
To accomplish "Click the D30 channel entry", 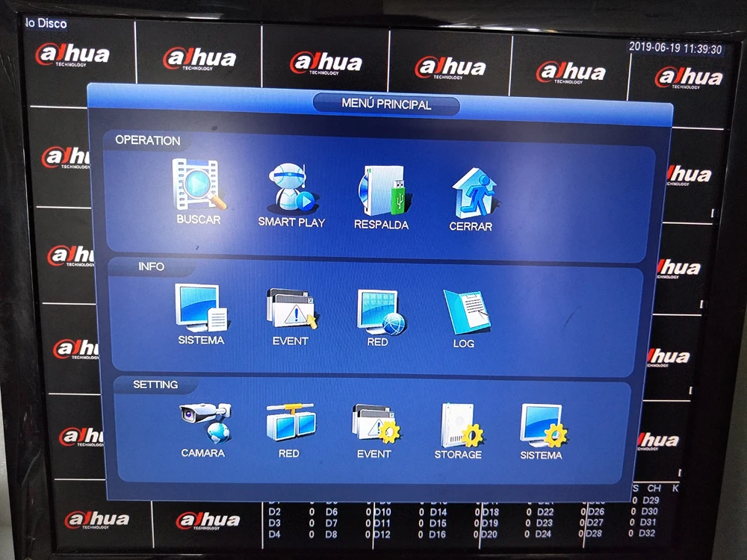I will [649, 511].
